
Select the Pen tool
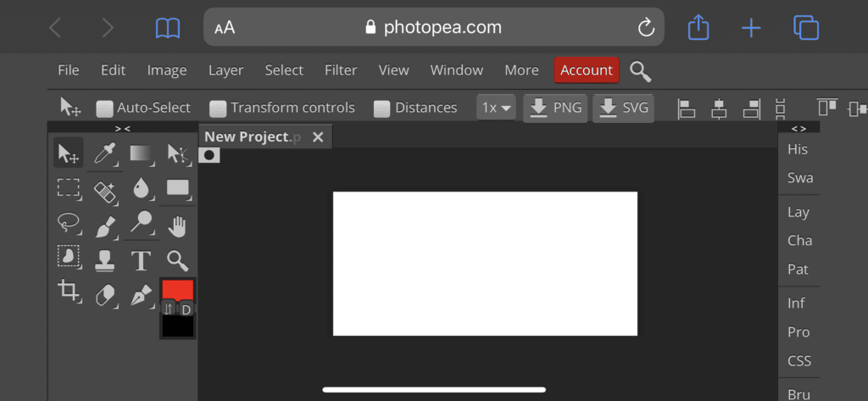tap(142, 295)
